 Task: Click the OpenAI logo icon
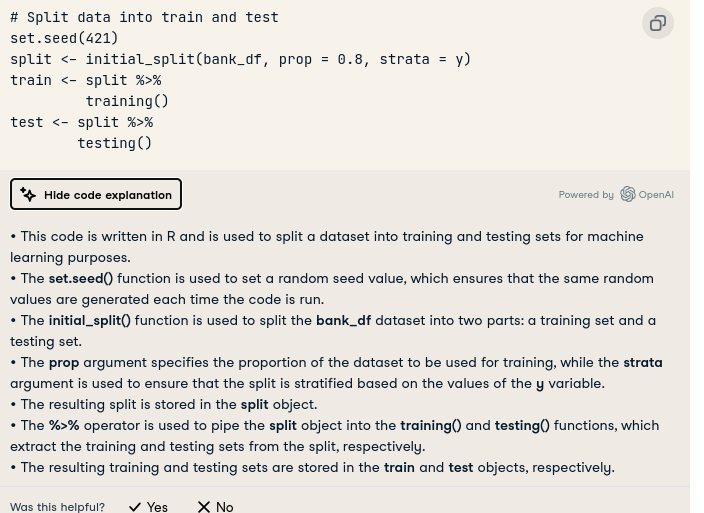pos(628,194)
